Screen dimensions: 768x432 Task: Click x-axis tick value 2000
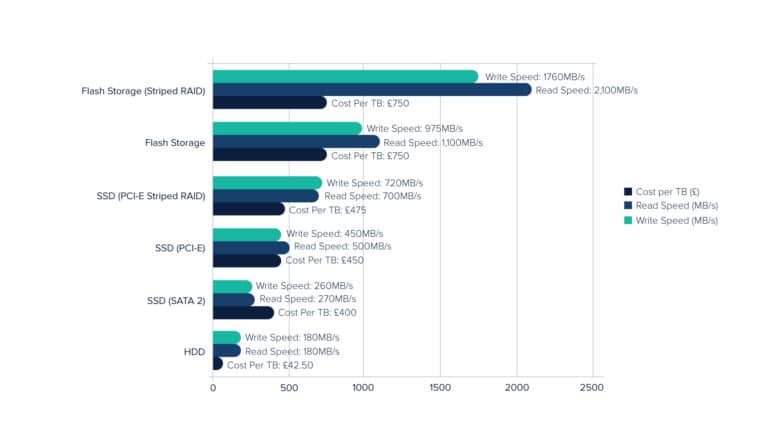point(517,388)
